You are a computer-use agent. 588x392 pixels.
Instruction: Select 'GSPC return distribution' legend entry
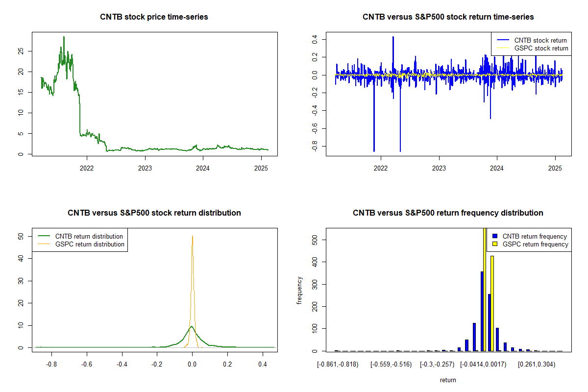tap(90, 244)
